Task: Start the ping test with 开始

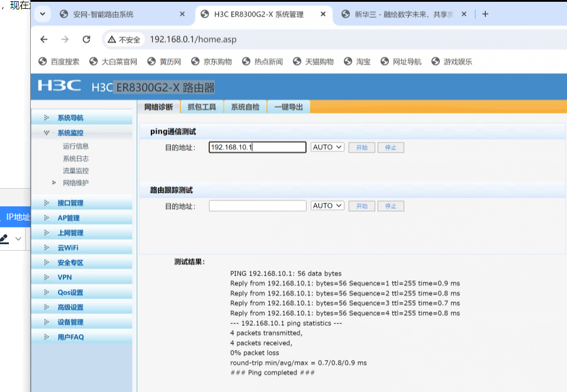Action: point(362,147)
